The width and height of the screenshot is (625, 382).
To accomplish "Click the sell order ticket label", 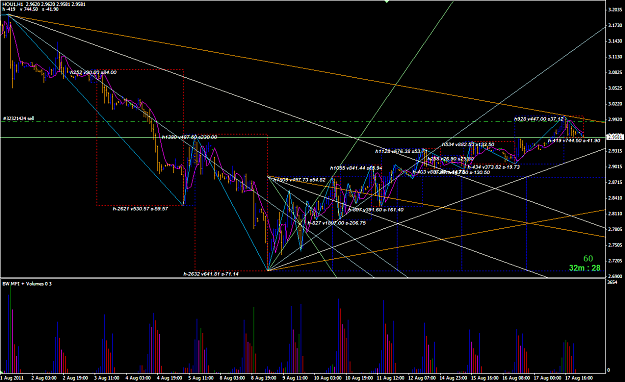I will pyautogui.click(x=18, y=118).
